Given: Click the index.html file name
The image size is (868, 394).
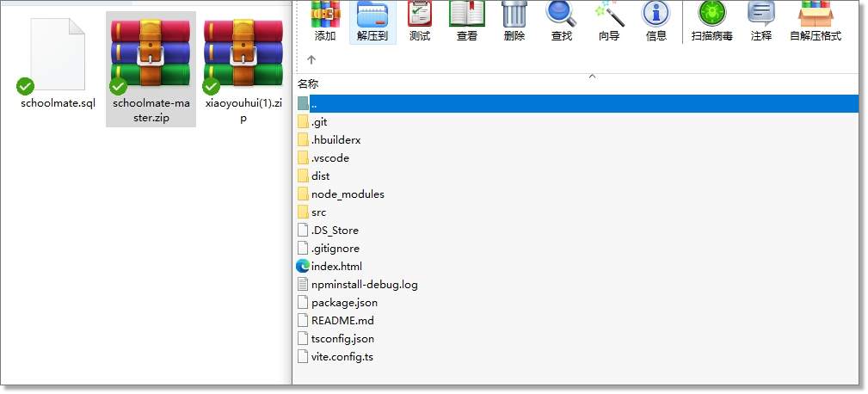Looking at the screenshot, I should point(336,266).
